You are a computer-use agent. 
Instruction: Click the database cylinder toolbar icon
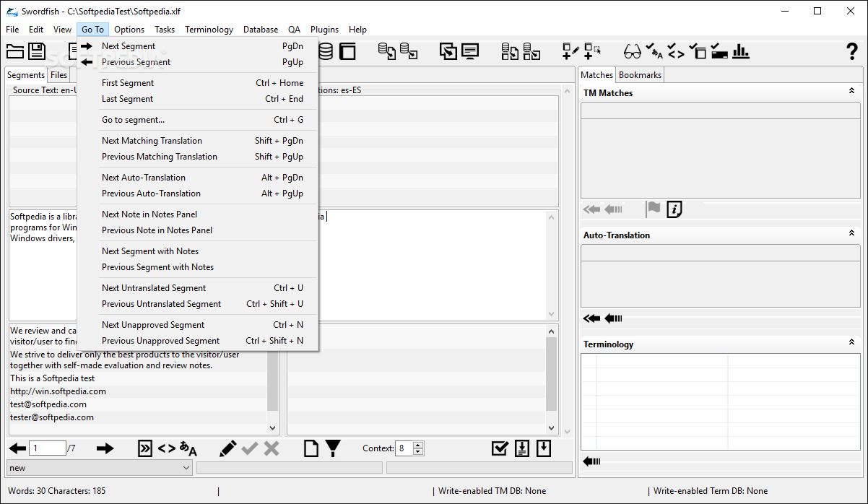tap(326, 51)
